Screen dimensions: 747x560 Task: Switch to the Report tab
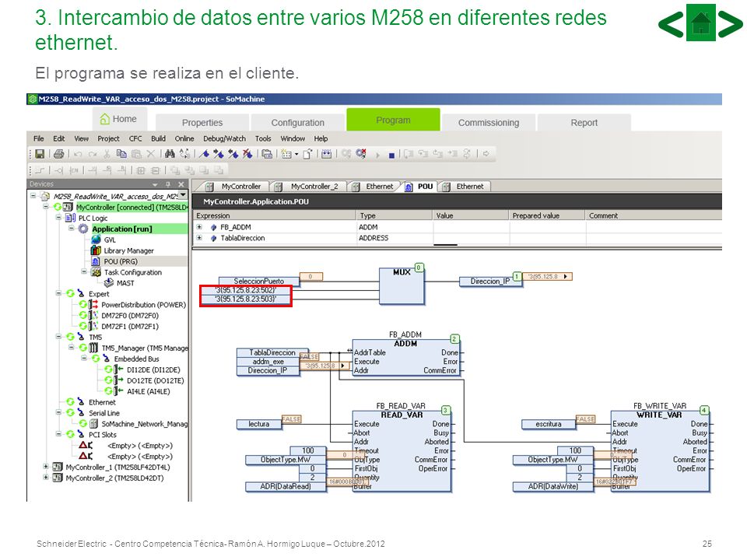tap(584, 122)
